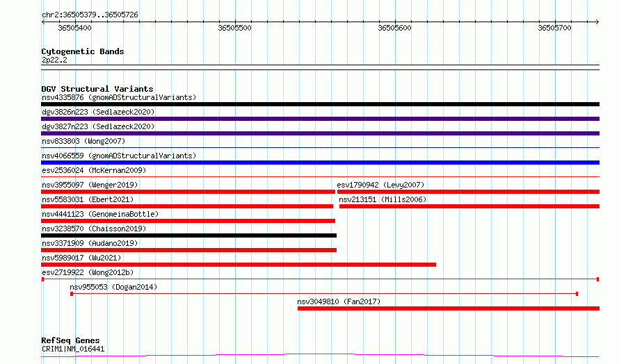Screen dimensions: 619x364
Task: Click the esv2536024 (McKernan2009) label
Action: tap(94, 170)
